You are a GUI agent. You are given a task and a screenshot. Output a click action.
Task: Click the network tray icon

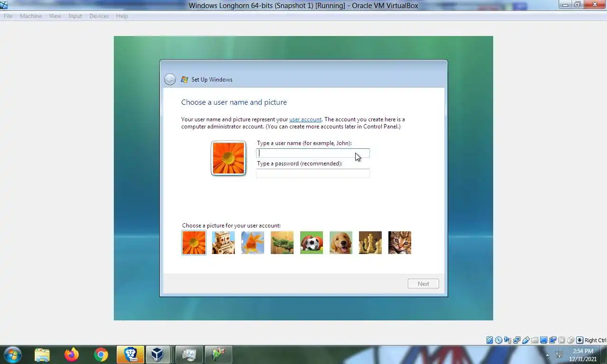(560, 355)
